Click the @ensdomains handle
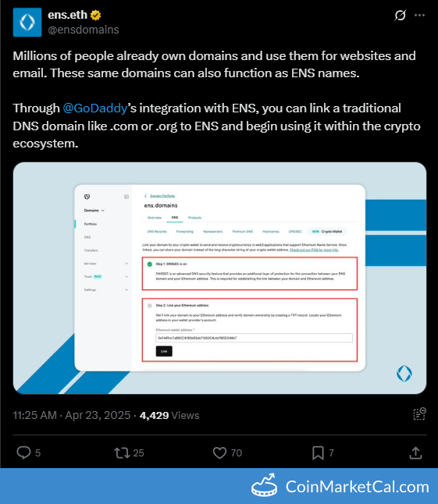 pyautogui.click(x=84, y=30)
